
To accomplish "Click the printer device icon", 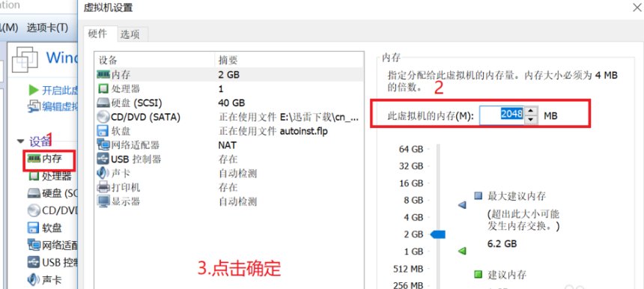I will [x=103, y=187].
